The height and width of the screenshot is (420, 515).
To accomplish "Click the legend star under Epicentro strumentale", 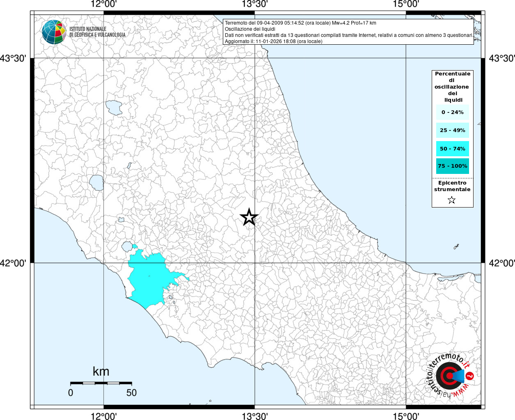I will [x=452, y=200].
